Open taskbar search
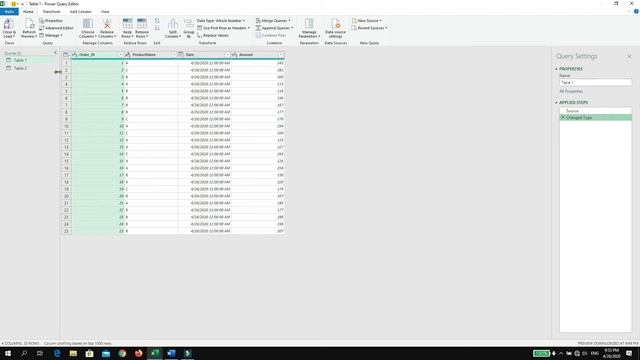 click(x=24, y=353)
